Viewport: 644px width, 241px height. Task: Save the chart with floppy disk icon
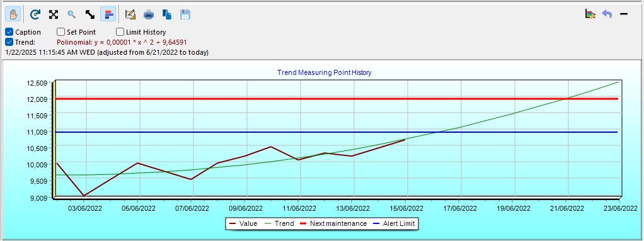coord(185,14)
